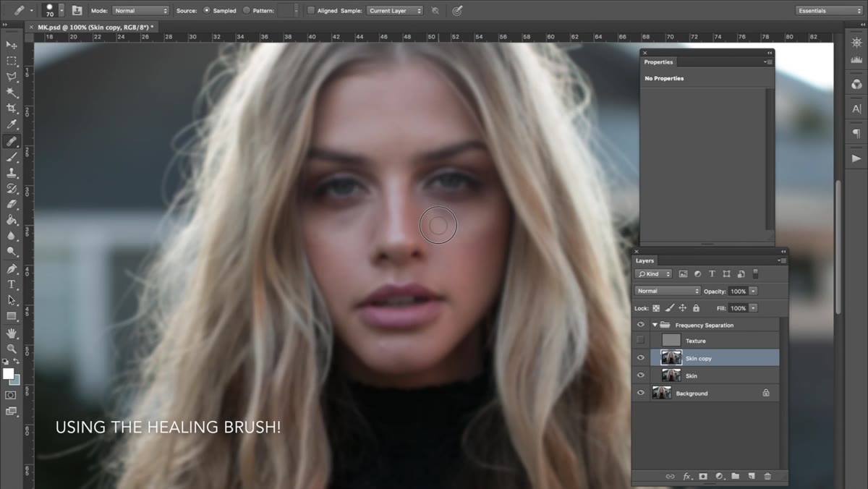Open the tool preset picker arrow

[x=32, y=11]
